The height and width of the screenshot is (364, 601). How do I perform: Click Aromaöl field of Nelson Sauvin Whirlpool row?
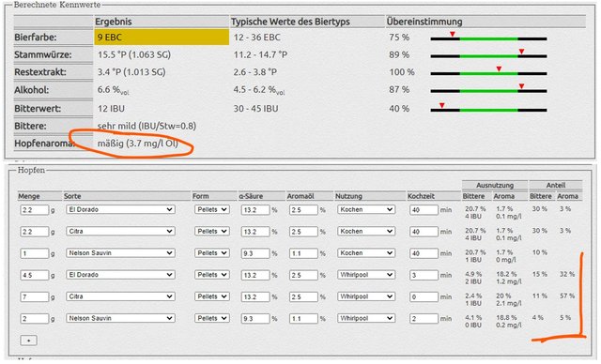click(x=303, y=319)
